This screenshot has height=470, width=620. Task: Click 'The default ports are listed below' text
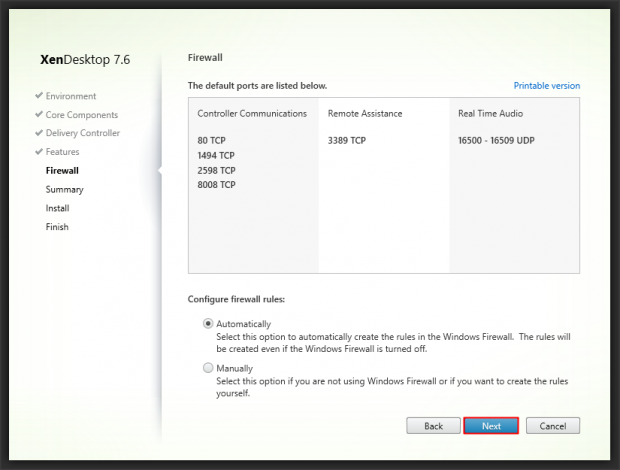(257, 86)
